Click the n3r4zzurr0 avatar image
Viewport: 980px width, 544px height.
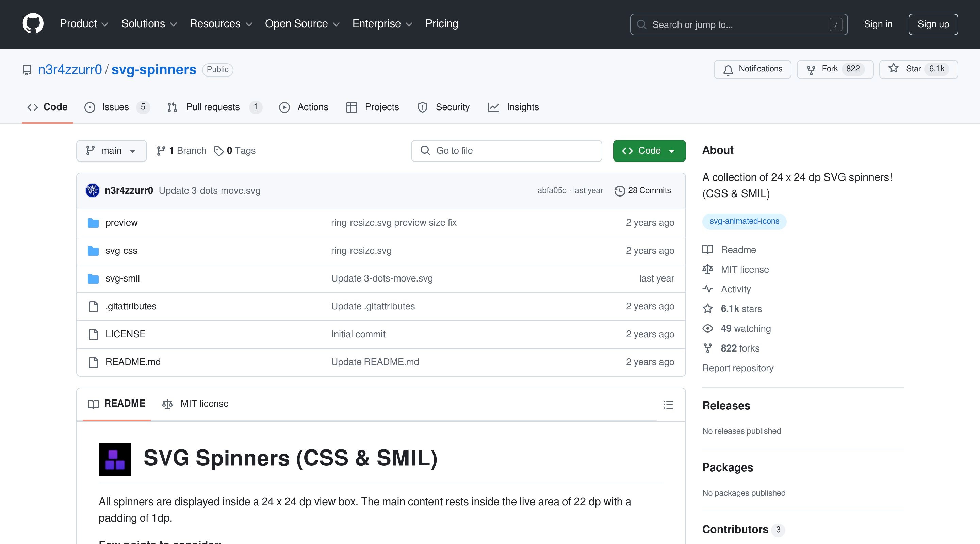(93, 190)
